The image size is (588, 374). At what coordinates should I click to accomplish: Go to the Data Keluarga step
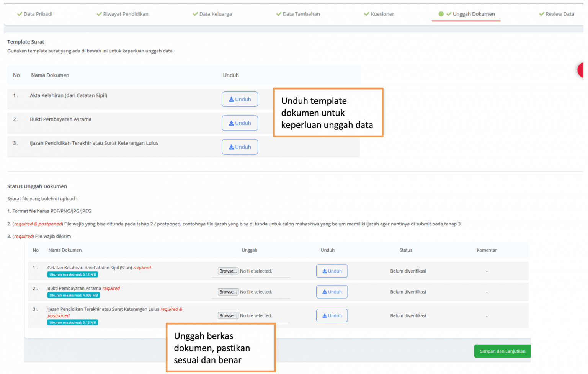tap(215, 14)
